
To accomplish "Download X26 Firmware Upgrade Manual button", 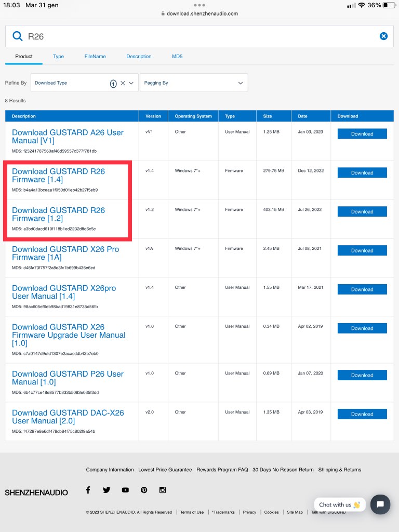I will tap(362, 328).
